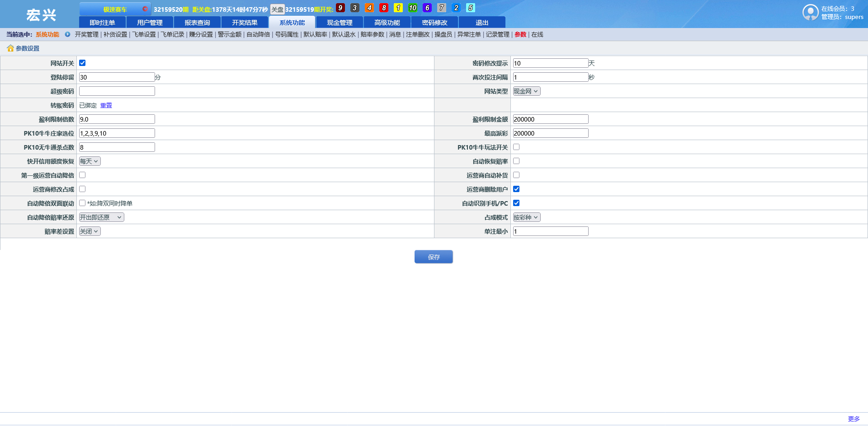Uncheck the 网站开关 checkbox
The image size is (868, 428).
(82, 63)
